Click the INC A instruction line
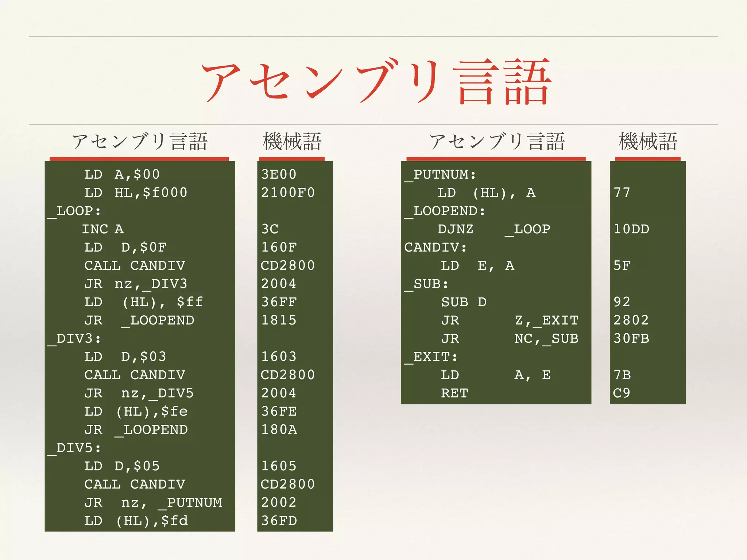The image size is (747, 560). pyautogui.click(x=103, y=229)
